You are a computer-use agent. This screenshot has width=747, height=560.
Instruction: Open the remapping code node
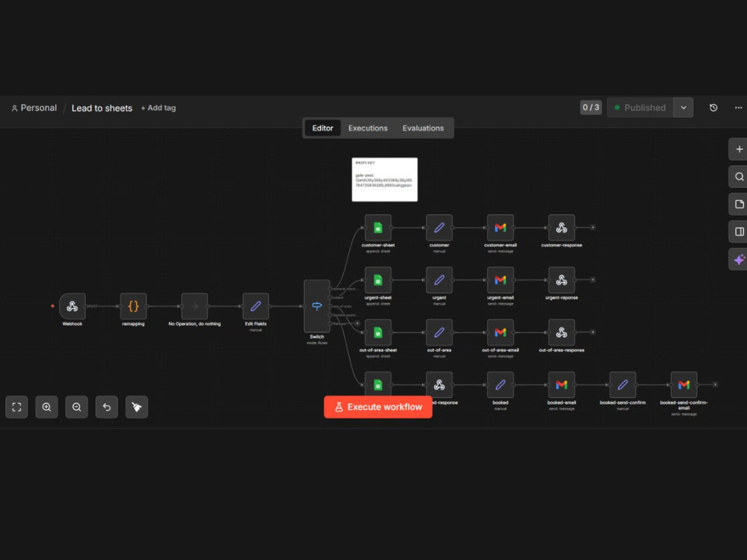(134, 306)
